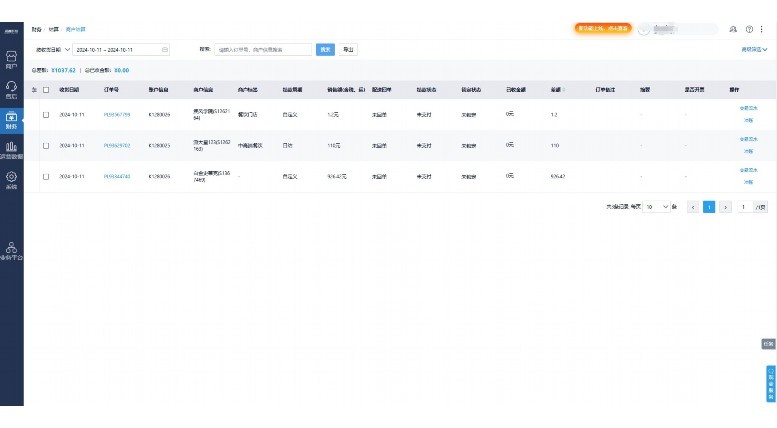Open the question mark help icon
Image resolution: width=777 pixels, height=428 pixels.
(x=749, y=29)
